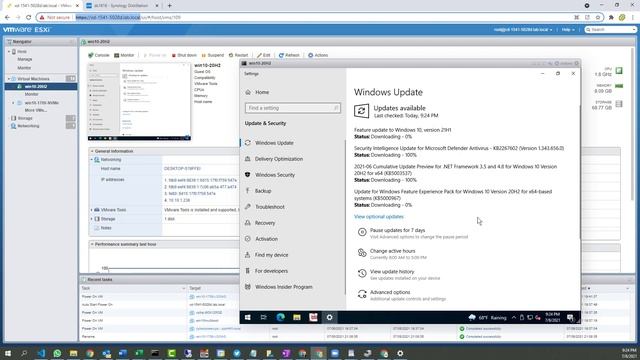Viewport: 640px width, 360px height.
Task: Bookmark this page with star icon
Action: (x=598, y=18)
